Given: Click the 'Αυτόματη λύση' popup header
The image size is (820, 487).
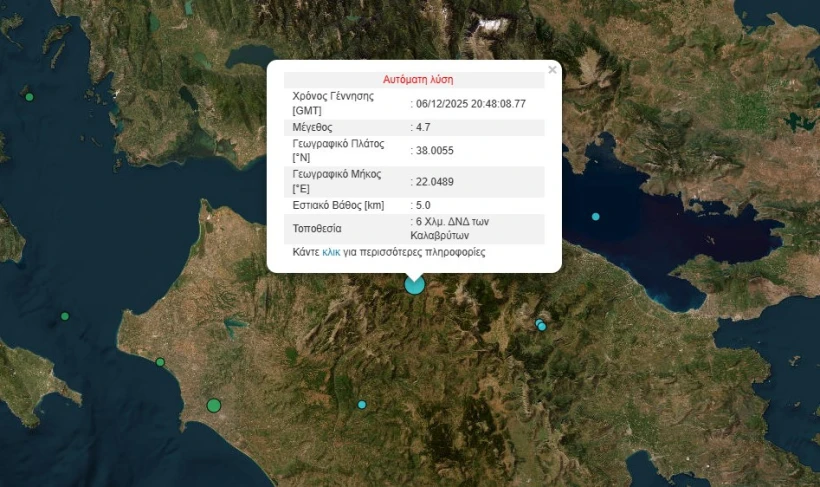Looking at the screenshot, I should click(418, 80).
